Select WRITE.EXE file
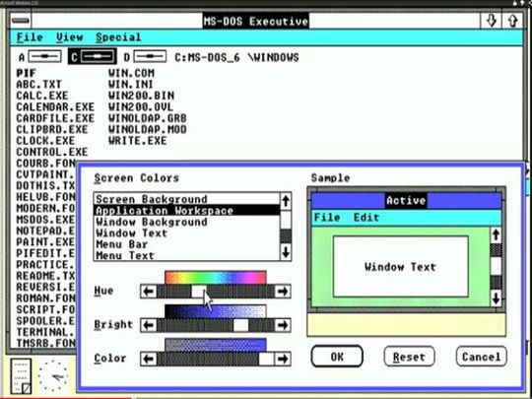532x399 pixels. point(137,141)
